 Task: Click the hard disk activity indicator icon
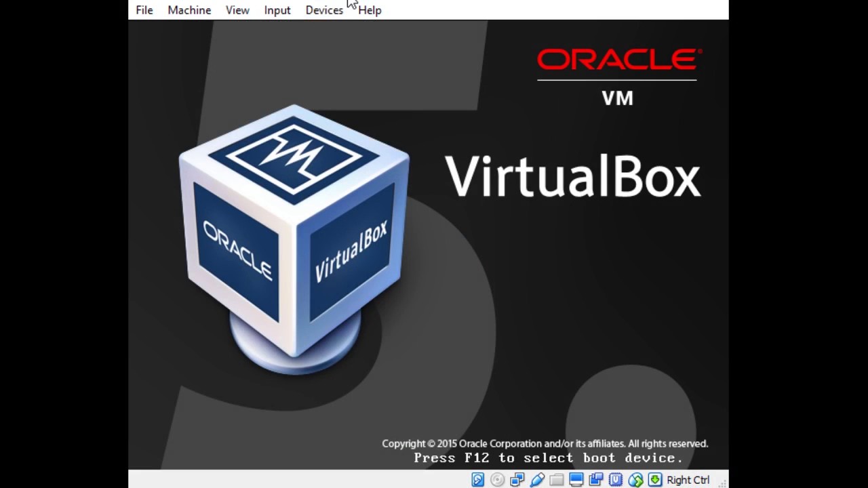478,480
